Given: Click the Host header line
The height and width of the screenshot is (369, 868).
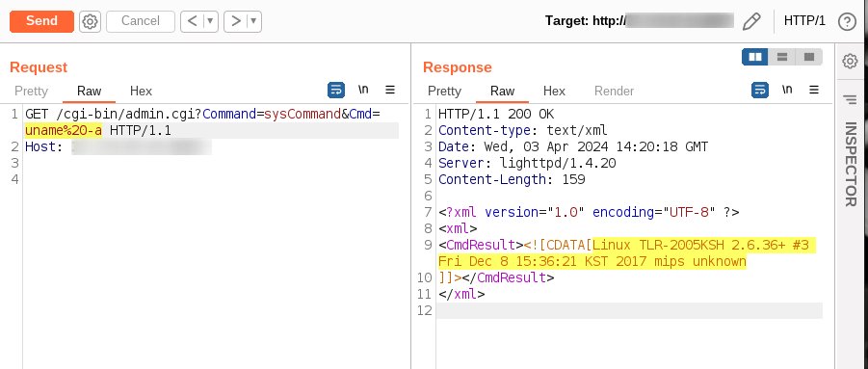Looking at the screenshot, I should pos(118,147).
